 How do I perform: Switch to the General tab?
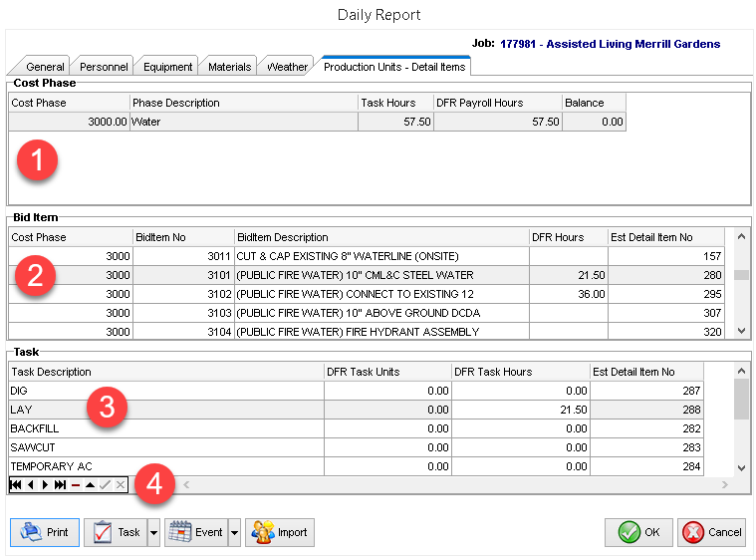tap(45, 67)
